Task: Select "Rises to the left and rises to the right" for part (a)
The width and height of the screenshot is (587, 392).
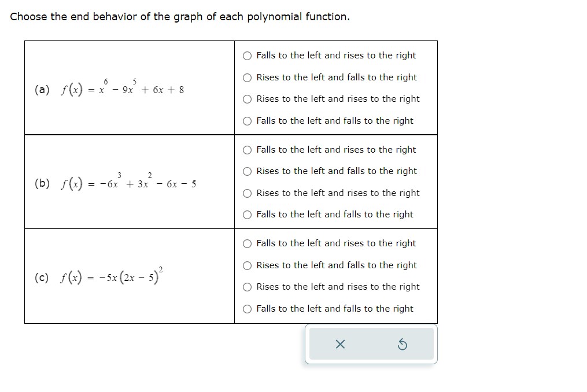Action: pyautogui.click(x=247, y=99)
